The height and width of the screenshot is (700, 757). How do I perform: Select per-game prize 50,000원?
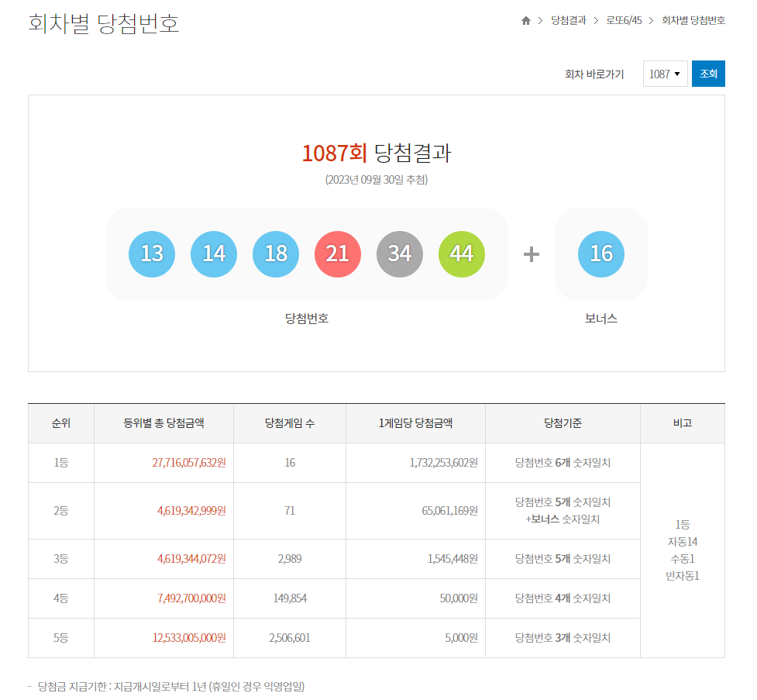coord(458,598)
